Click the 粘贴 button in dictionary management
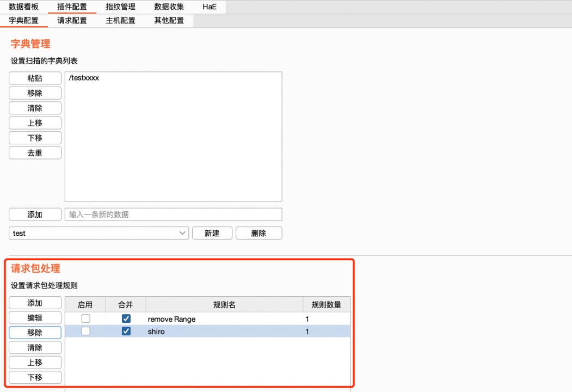Screen dimensions: 572x392 click(x=35, y=78)
